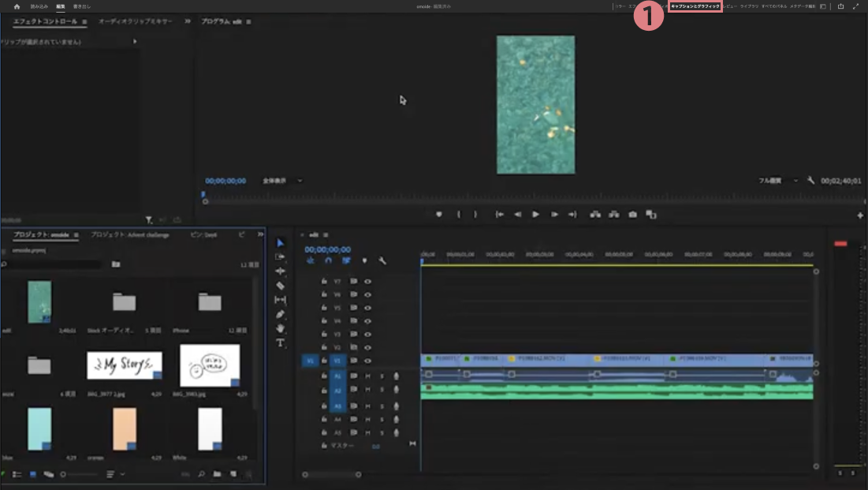Toggle snap magnet in timeline

tap(328, 260)
